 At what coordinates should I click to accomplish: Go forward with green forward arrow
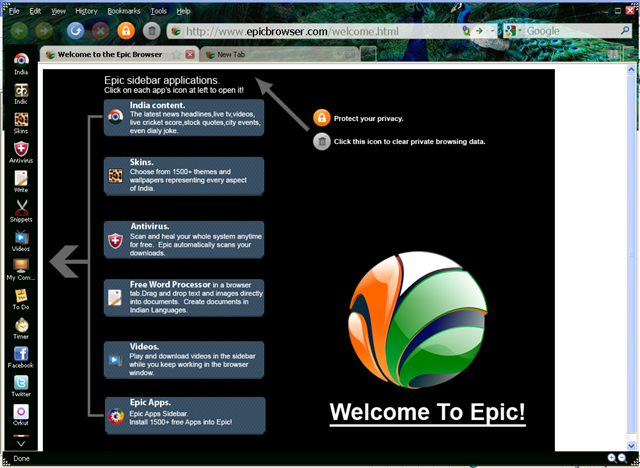click(44, 31)
